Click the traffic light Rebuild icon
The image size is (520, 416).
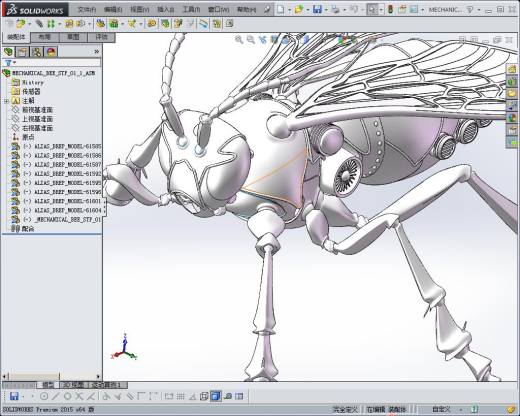(390, 9)
